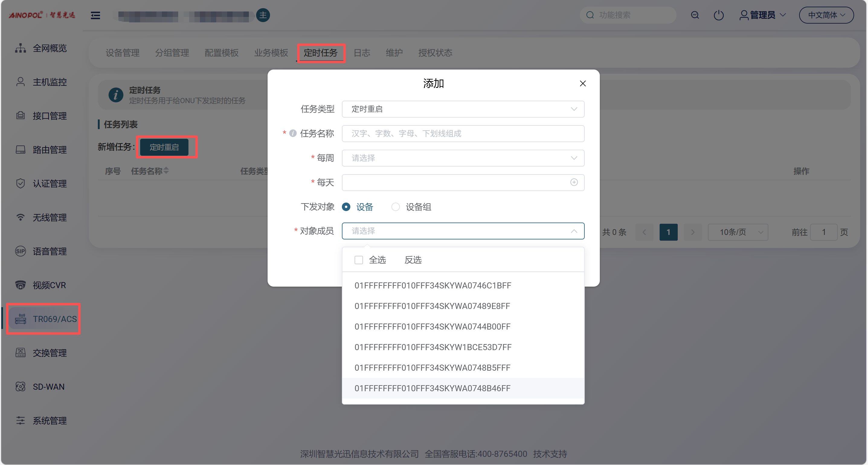
Task: Open the 每周 selection dropdown
Action: coord(463,158)
